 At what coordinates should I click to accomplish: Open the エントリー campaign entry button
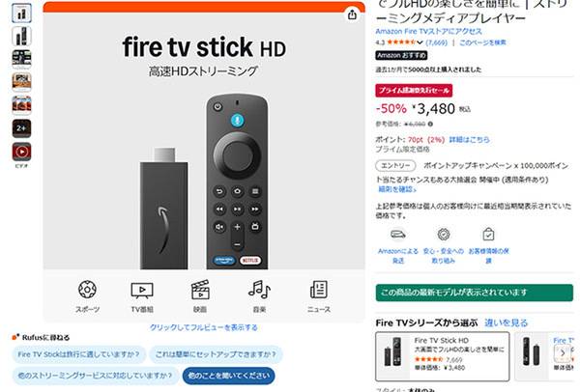click(395, 165)
